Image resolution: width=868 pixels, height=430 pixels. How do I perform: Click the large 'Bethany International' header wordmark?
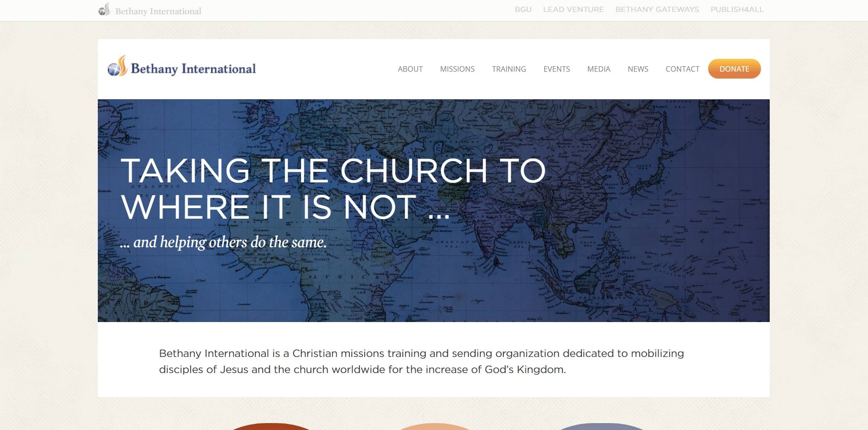[x=193, y=69]
